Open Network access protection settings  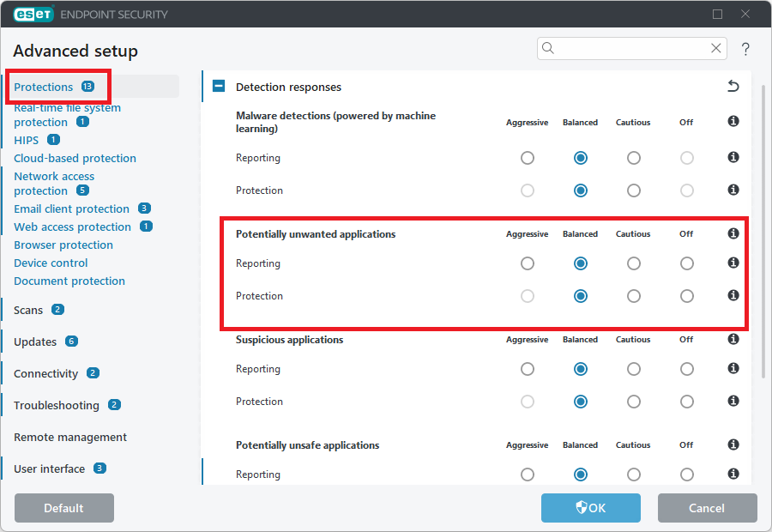pyautogui.click(x=54, y=184)
